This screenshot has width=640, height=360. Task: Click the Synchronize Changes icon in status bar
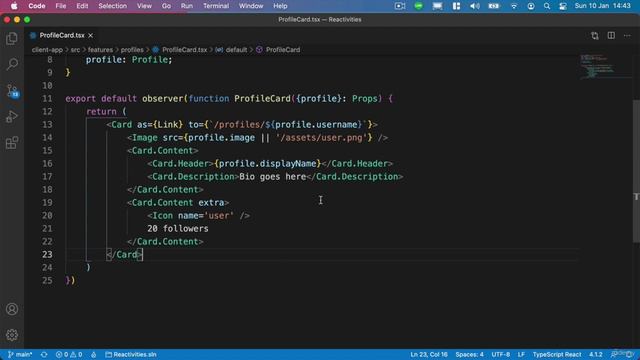pyautogui.click(x=44, y=354)
